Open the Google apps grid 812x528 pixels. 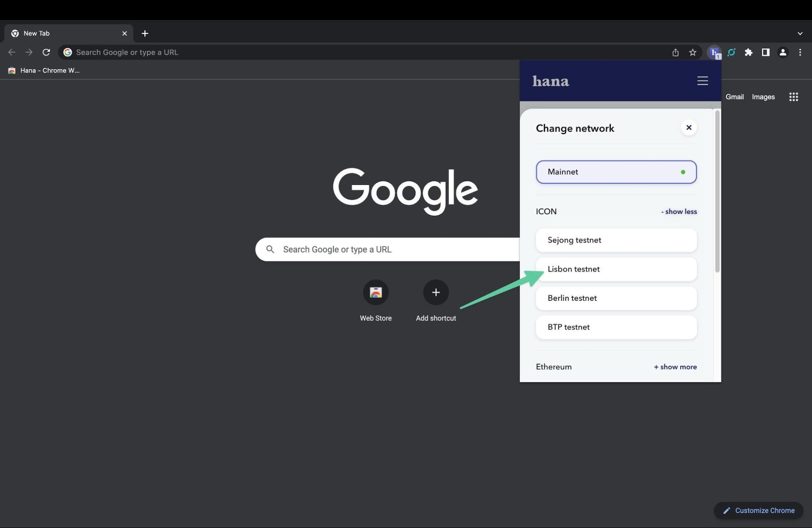tap(793, 97)
